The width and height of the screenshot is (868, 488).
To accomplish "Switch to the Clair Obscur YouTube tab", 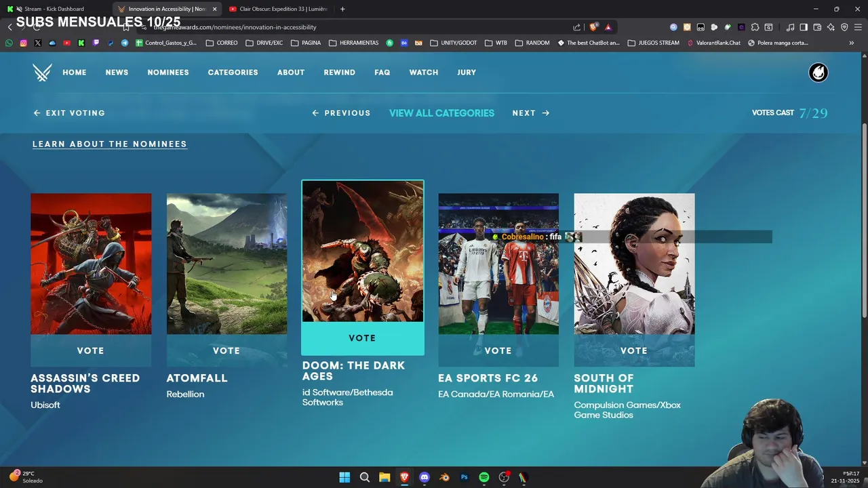I will pos(279,9).
